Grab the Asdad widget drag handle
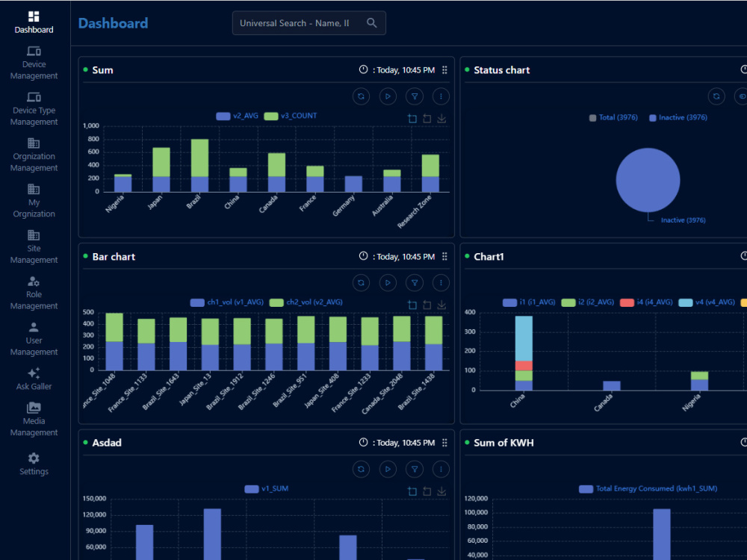 444,443
